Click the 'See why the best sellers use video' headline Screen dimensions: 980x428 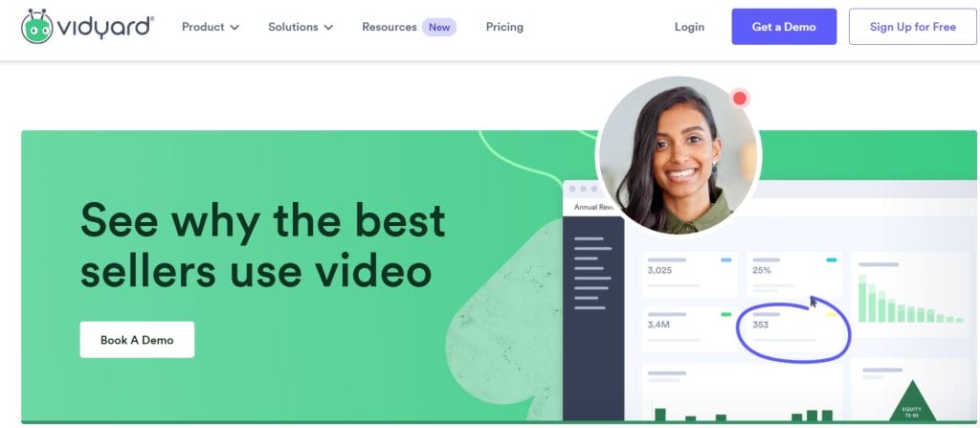[262, 246]
